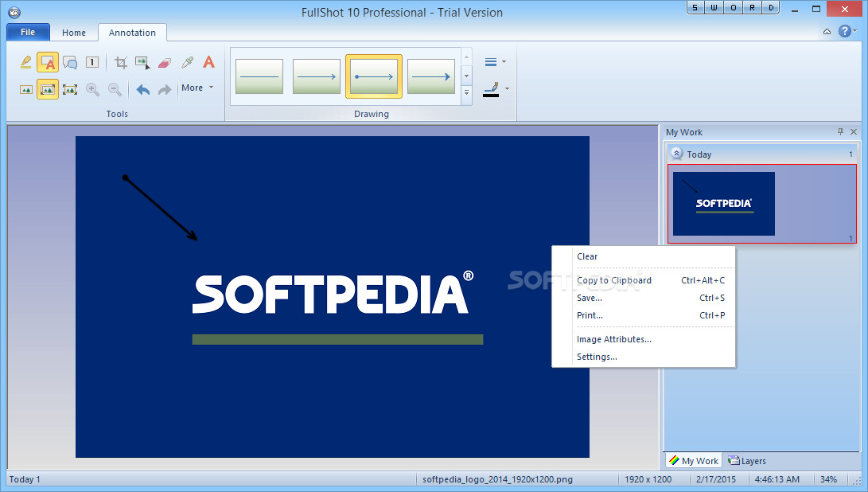
Task: Choose the dot-start arrow line style
Action: tap(374, 76)
